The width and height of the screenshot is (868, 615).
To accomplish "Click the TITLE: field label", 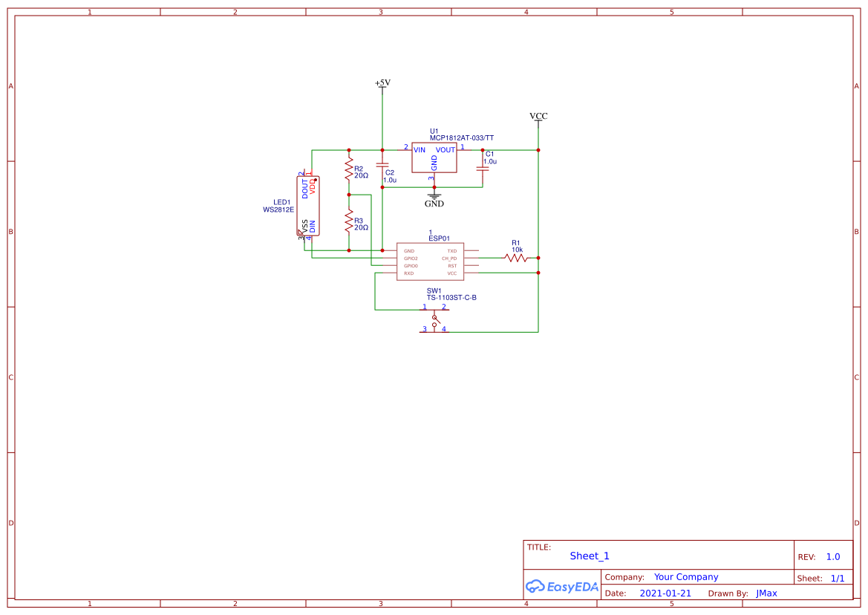I will 538,547.
